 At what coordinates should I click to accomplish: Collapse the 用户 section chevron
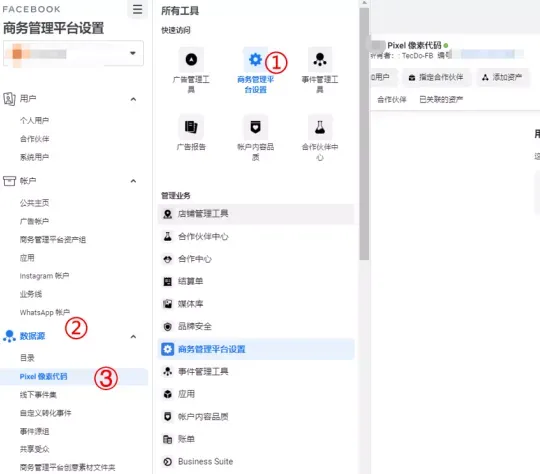pyautogui.click(x=133, y=99)
